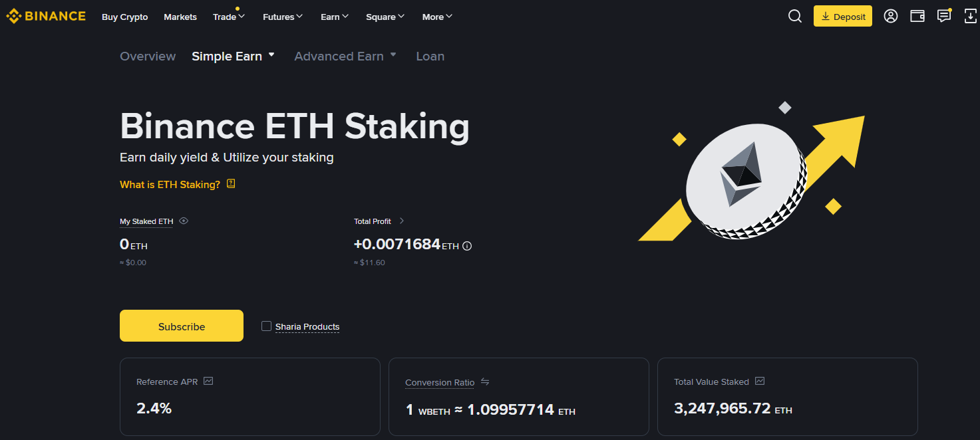Click the download app icon
This screenshot has height=440, width=980.
tap(971, 17)
